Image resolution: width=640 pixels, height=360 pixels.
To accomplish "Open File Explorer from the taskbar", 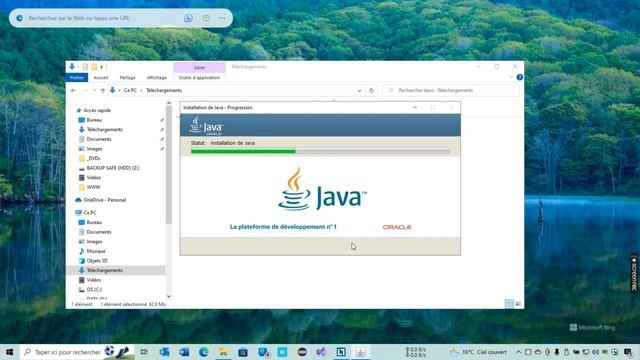I will click(223, 352).
